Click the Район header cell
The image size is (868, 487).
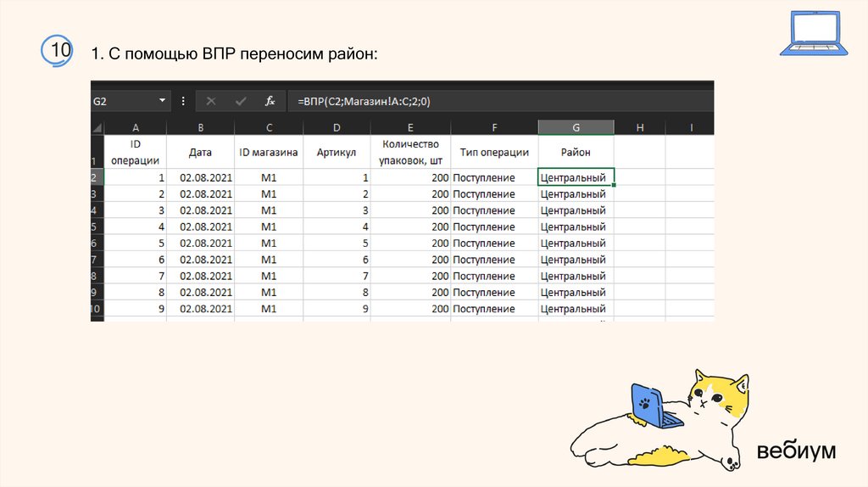(x=576, y=153)
